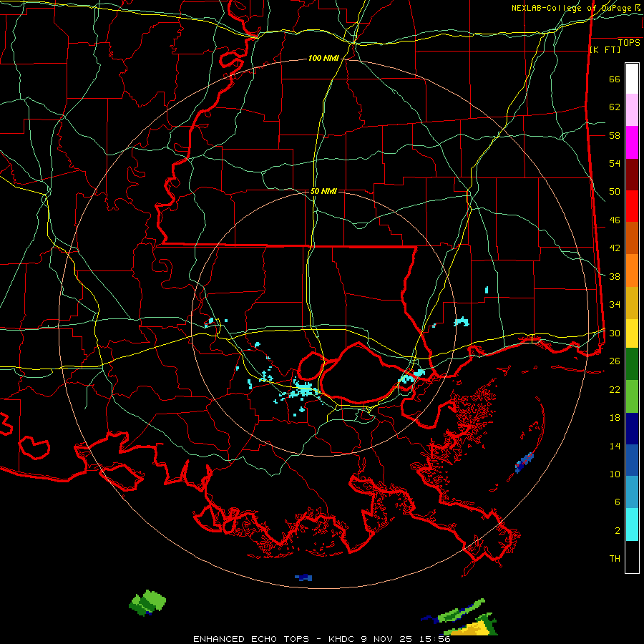This screenshot has width=644, height=644.
Task: Click the "TOPS" legend title
Action: tap(629, 42)
